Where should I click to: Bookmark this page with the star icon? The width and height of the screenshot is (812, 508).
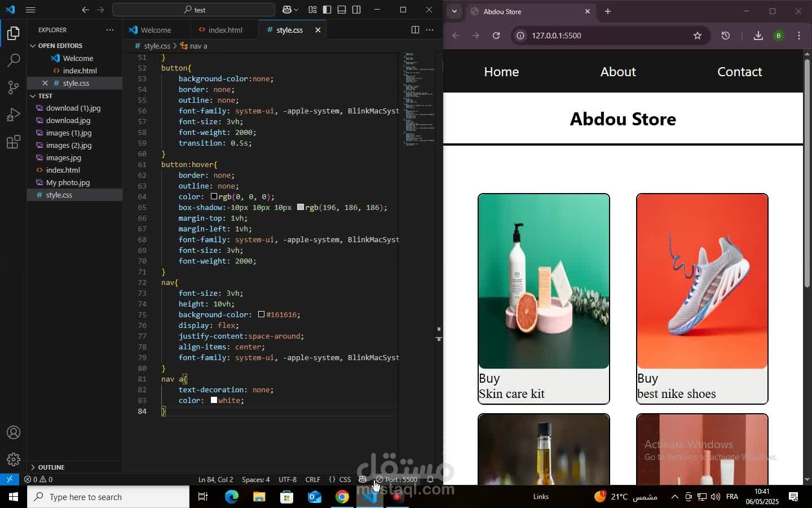[x=698, y=36]
